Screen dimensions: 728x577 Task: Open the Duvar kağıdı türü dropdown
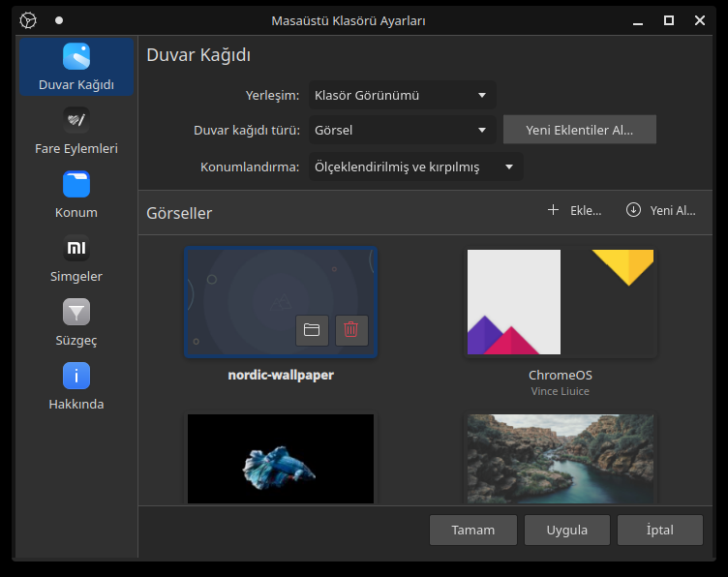(x=402, y=130)
